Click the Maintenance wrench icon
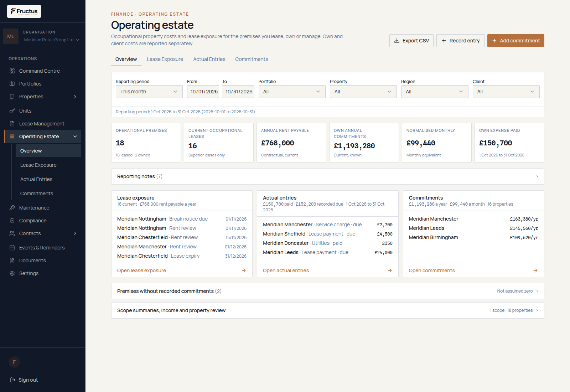570x392 pixels. (x=12, y=208)
